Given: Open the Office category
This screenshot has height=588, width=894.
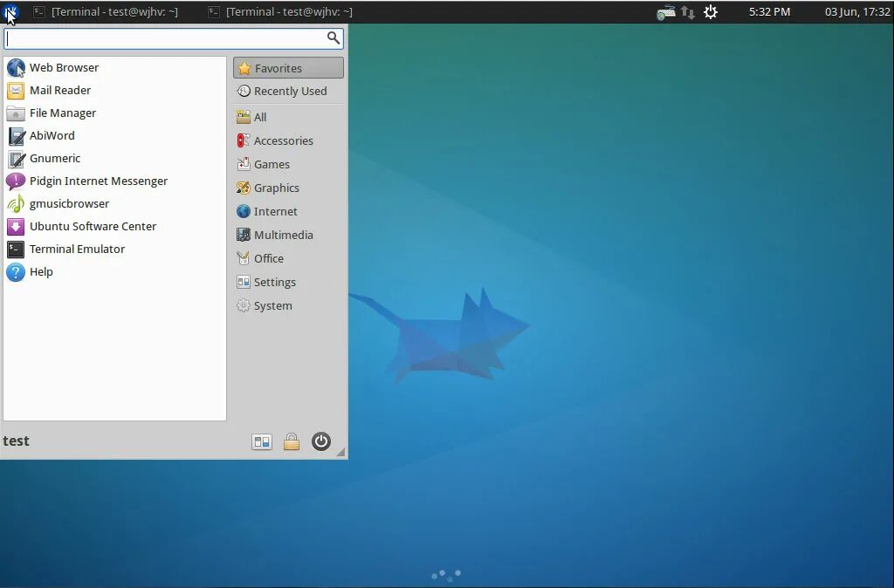Looking at the screenshot, I should [288, 259].
